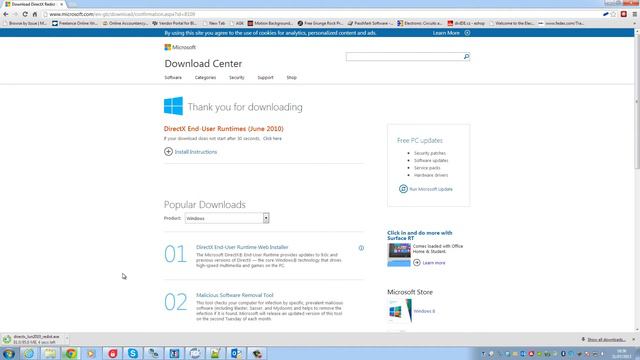Expand Install Instructions

coord(191,152)
